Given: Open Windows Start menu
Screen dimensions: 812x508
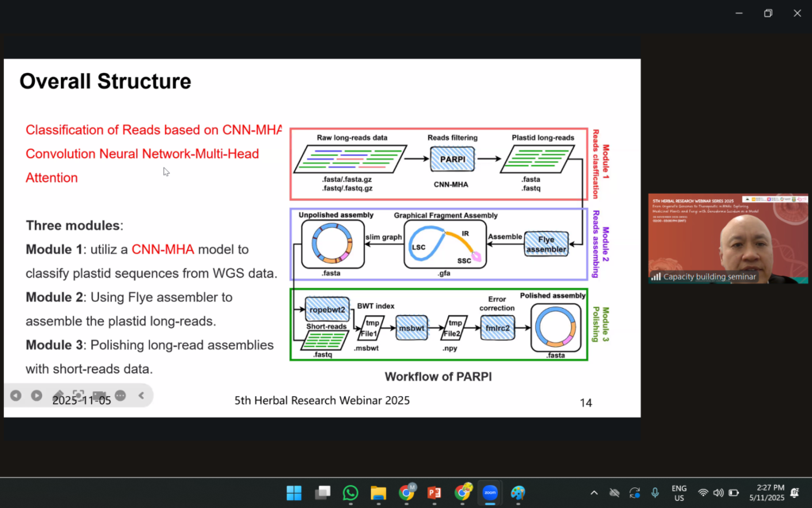Looking at the screenshot, I should tap(294, 493).
